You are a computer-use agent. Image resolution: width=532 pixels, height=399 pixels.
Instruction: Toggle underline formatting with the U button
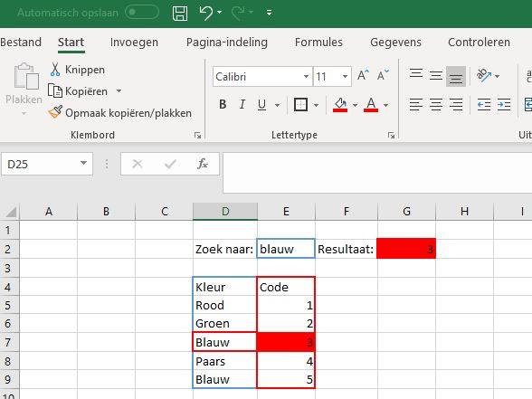click(261, 105)
